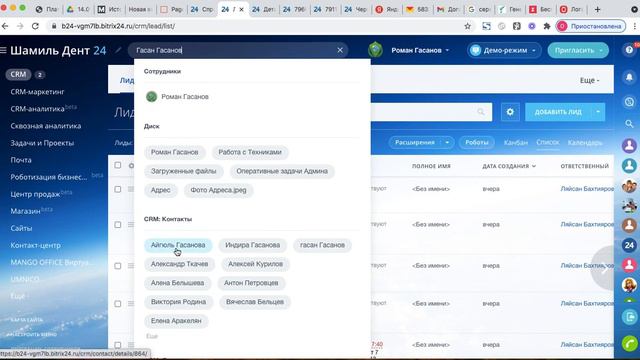Select Список view tab
640x360 pixels.
[x=547, y=142]
